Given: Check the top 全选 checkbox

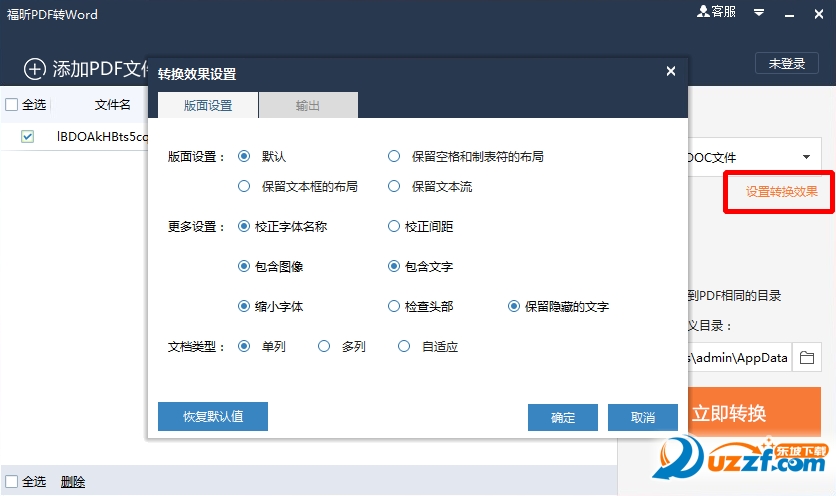Looking at the screenshot, I should pos(12,105).
